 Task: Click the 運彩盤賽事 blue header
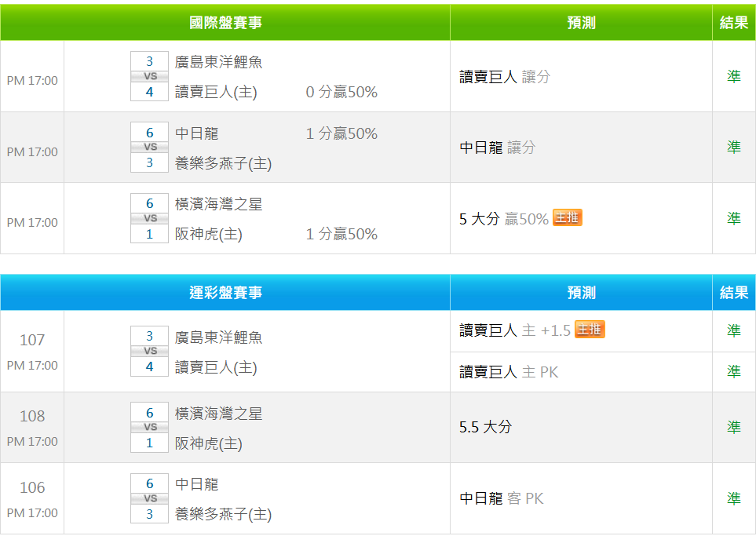pos(225,293)
